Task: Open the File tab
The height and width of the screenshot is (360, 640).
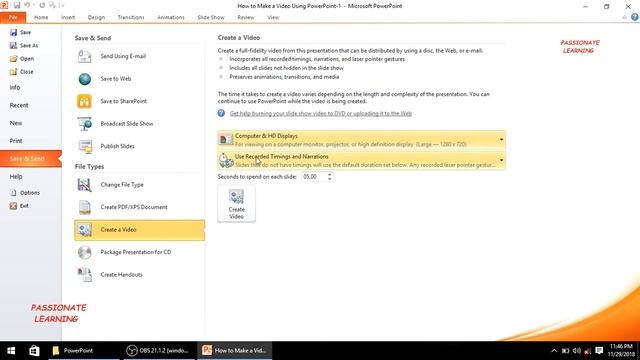Action: point(13,18)
